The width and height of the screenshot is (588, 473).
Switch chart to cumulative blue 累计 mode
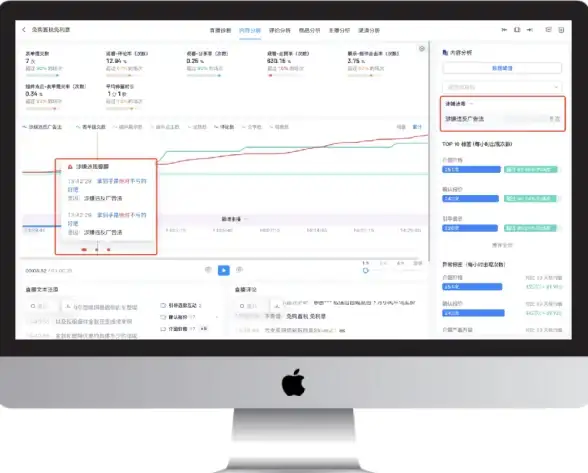(417, 127)
